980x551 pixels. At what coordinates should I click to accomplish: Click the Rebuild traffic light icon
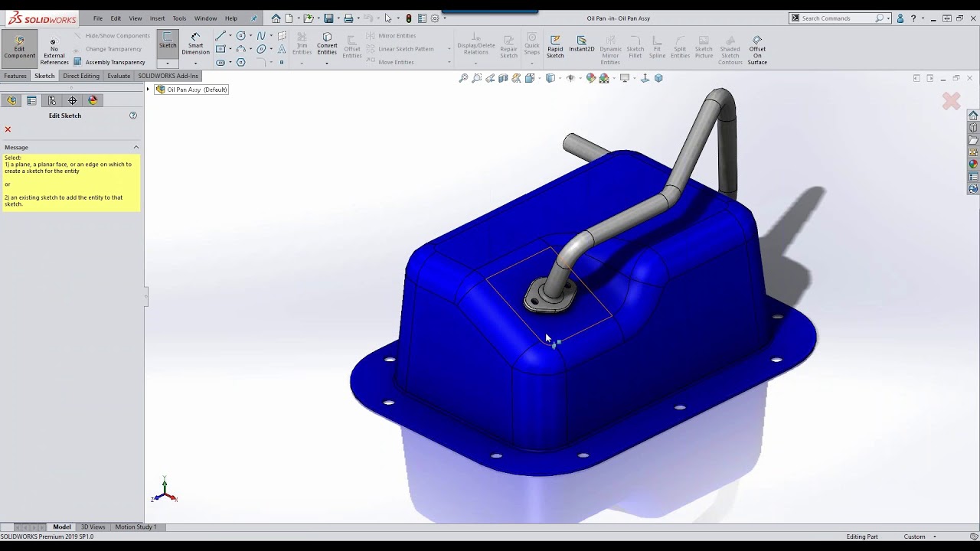(x=409, y=18)
